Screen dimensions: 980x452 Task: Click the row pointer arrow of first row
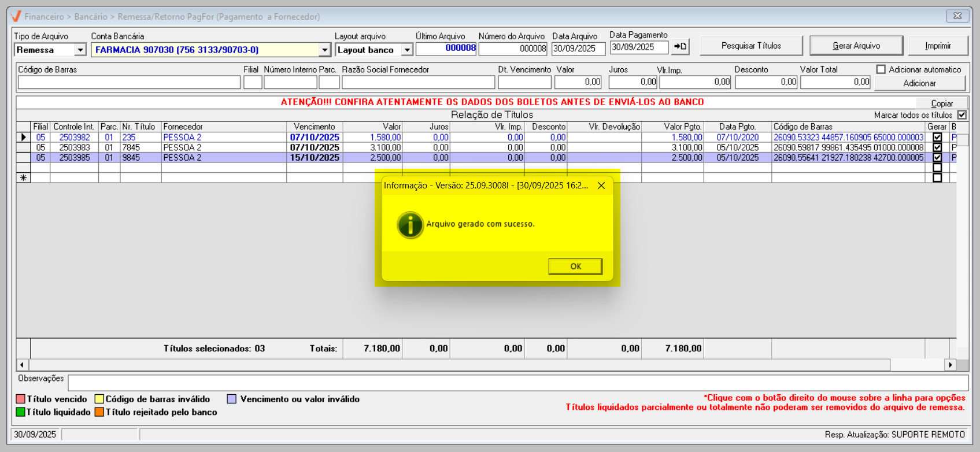pyautogui.click(x=23, y=138)
